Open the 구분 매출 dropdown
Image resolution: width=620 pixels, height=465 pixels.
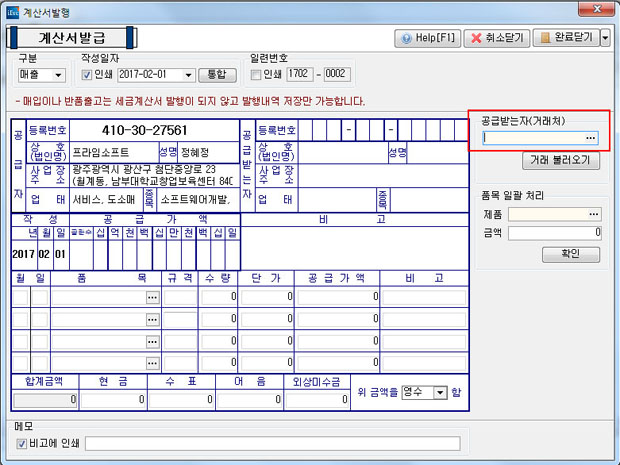[58, 75]
